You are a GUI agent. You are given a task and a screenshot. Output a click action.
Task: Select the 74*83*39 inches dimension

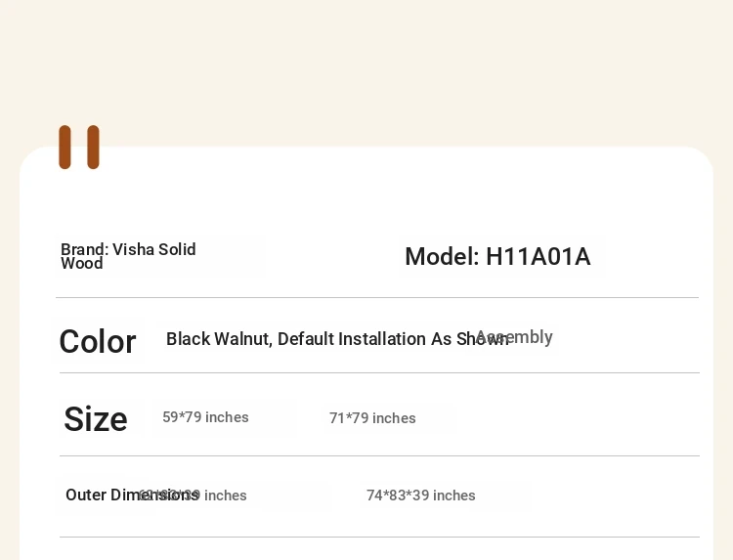pos(420,495)
